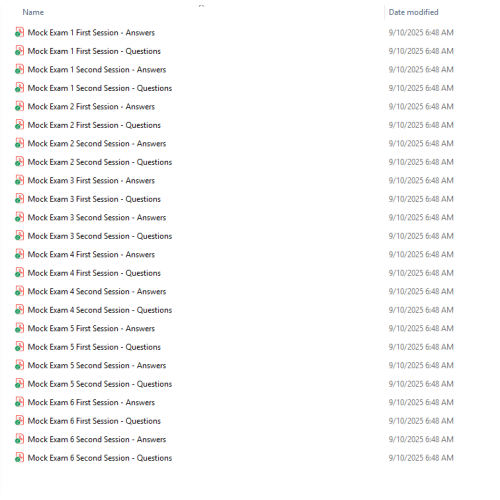Click PDF icon of Mock Exam 1 First Session - Questions
Viewport: 500px width, 500px height.
pos(19,51)
